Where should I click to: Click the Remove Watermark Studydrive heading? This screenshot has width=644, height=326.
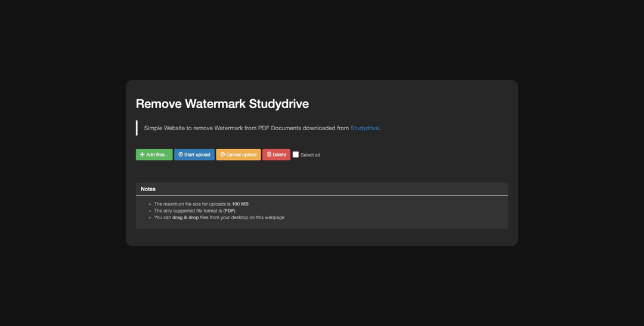point(222,104)
